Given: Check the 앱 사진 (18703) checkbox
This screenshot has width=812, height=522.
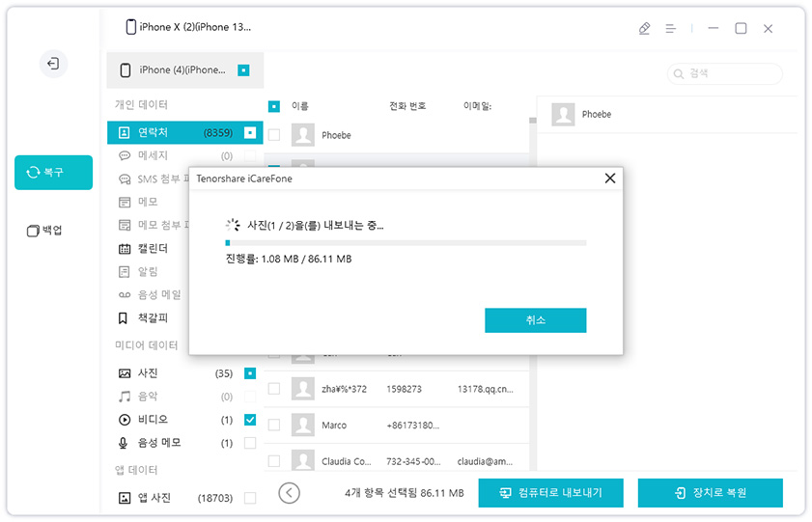Looking at the screenshot, I should point(250,498).
